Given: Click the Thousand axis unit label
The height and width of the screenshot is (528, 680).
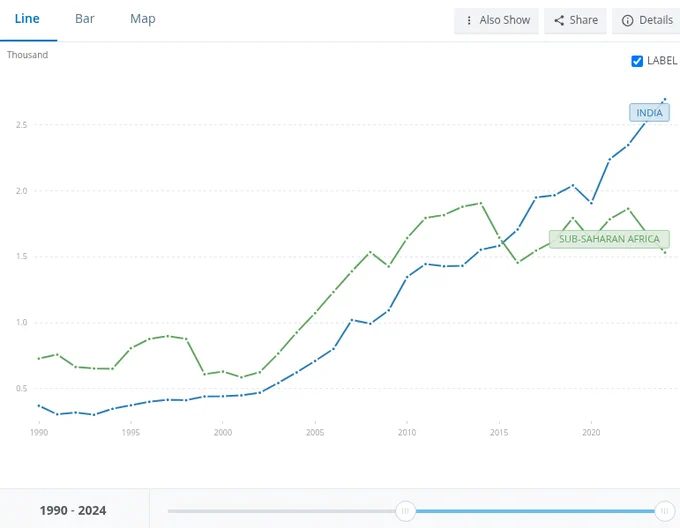Looking at the screenshot, I should [27, 55].
